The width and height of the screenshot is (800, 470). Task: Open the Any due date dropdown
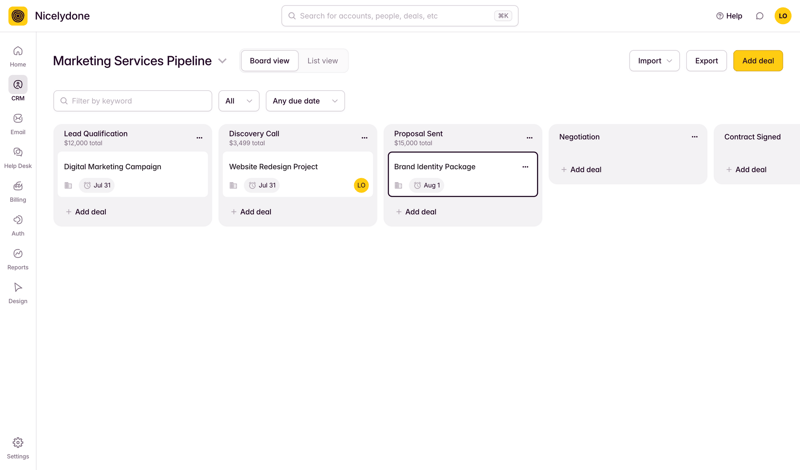click(305, 101)
